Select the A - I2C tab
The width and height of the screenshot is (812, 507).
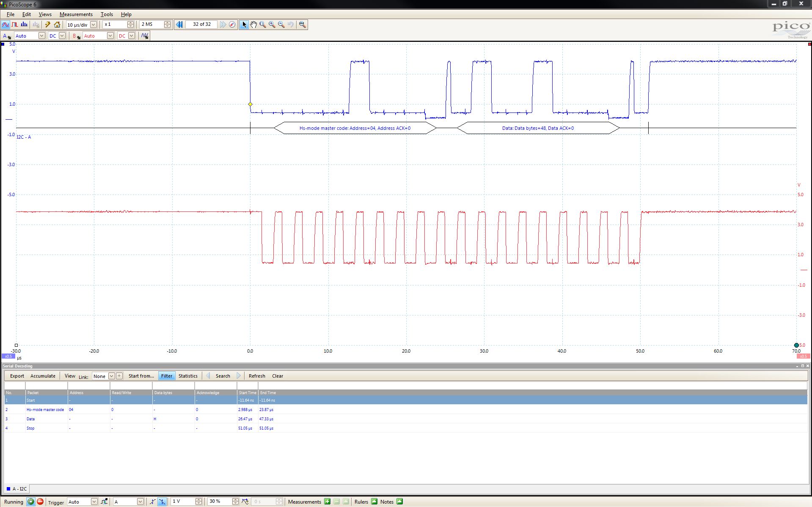click(17, 489)
